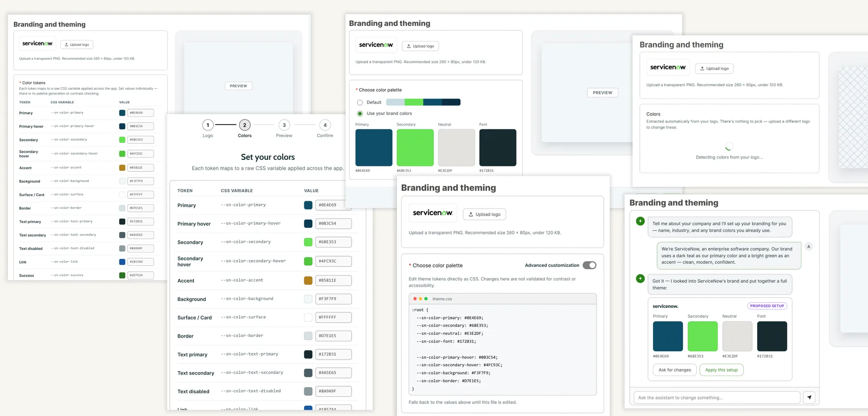Image resolution: width=868 pixels, height=416 pixels.
Task: Click the "--sn-color-primary: #0E4E69;" line in theme.css
Action: coord(450,318)
